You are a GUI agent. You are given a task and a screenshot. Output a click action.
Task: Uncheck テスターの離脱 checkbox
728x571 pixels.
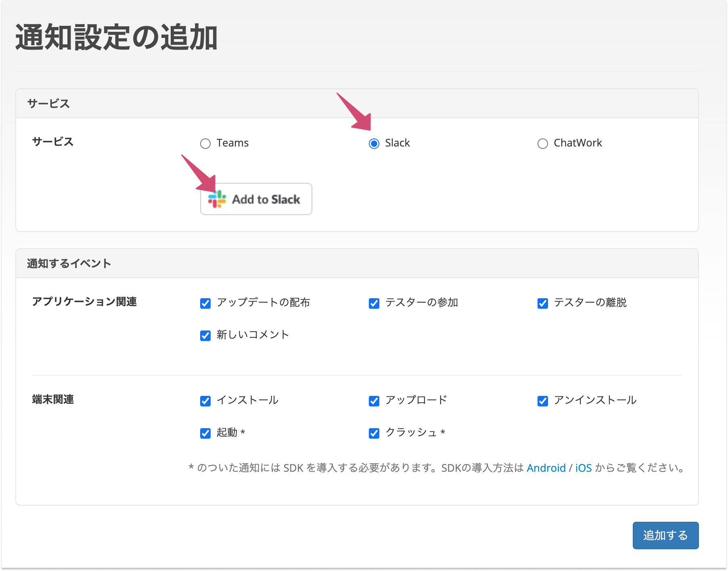[542, 303]
